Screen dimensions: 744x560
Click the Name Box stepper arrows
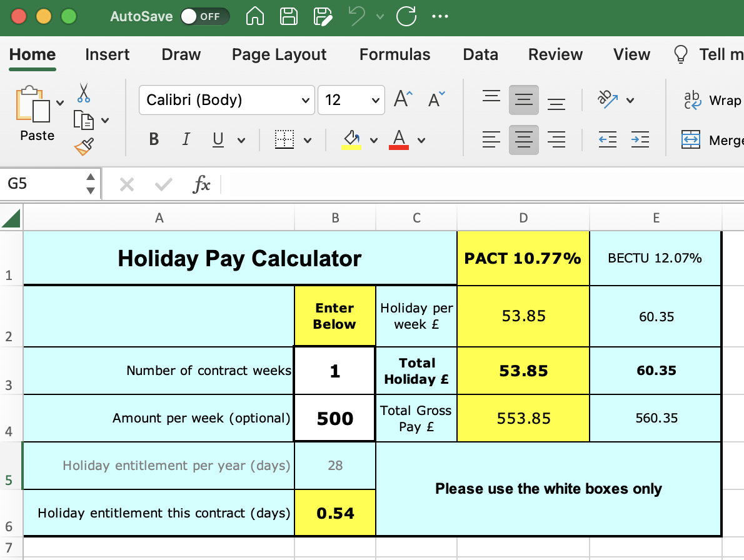click(91, 184)
